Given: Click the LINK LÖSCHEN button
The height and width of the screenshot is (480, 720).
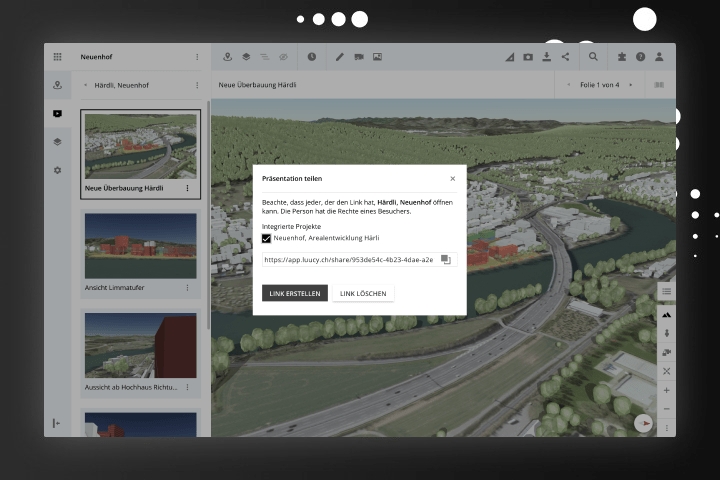Looking at the screenshot, I should point(363,293).
